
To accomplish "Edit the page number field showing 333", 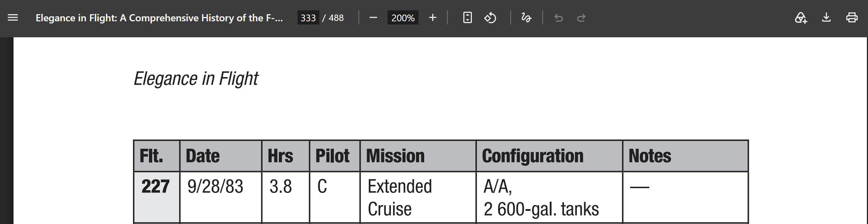I will point(308,18).
